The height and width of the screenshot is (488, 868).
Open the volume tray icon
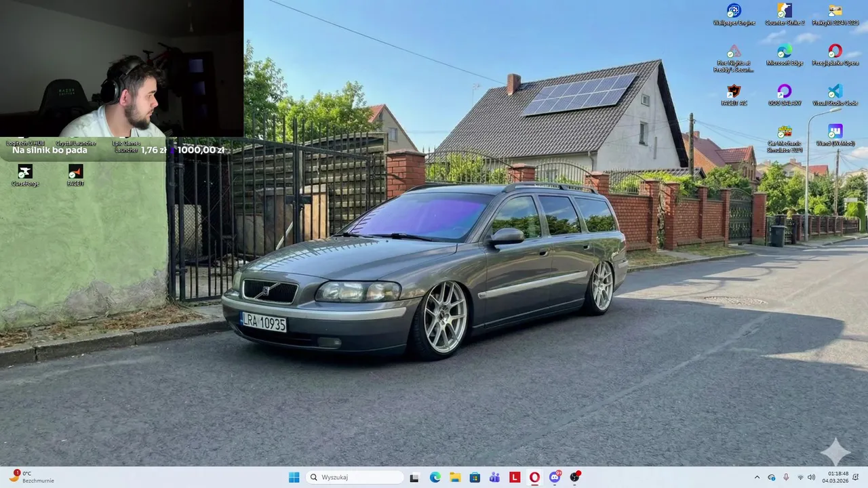pyautogui.click(x=812, y=477)
